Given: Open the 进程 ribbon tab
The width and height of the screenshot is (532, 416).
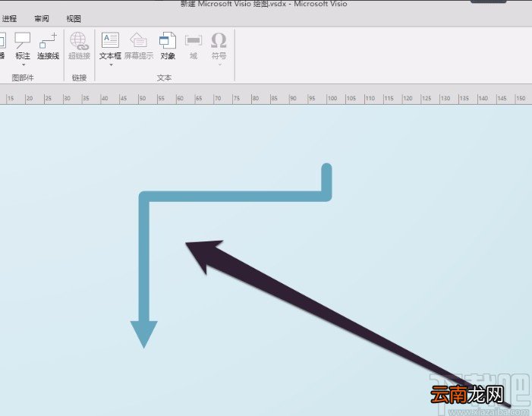Looking at the screenshot, I should pyautogui.click(x=9, y=19).
